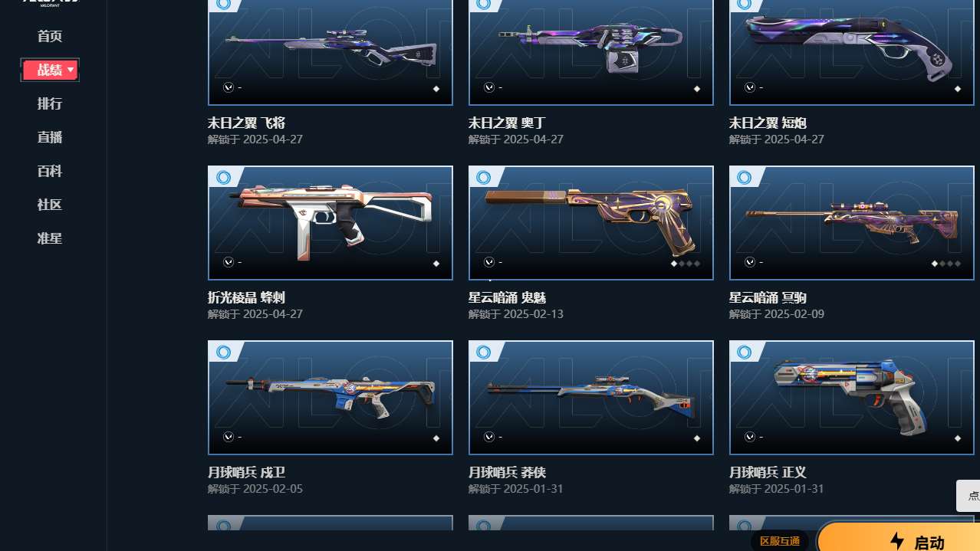Click the blue circle badge on 星云暗涌 鬼魅 card
The width and height of the screenshot is (980, 551).
(x=484, y=178)
